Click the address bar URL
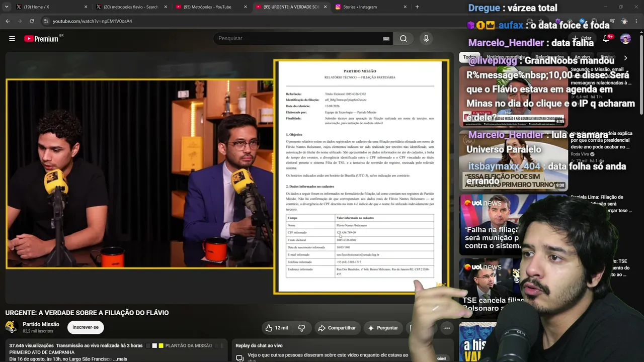The height and width of the screenshot is (362, 644). 93,21
